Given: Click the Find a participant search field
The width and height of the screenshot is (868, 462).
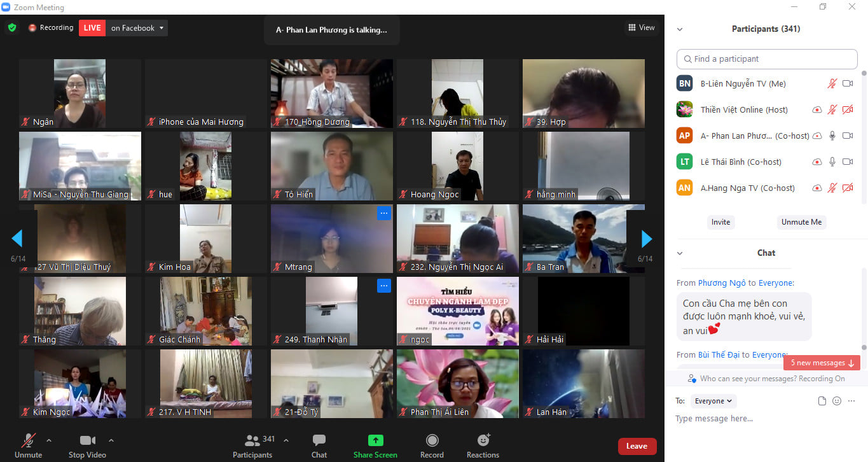Looking at the screenshot, I should [x=767, y=59].
